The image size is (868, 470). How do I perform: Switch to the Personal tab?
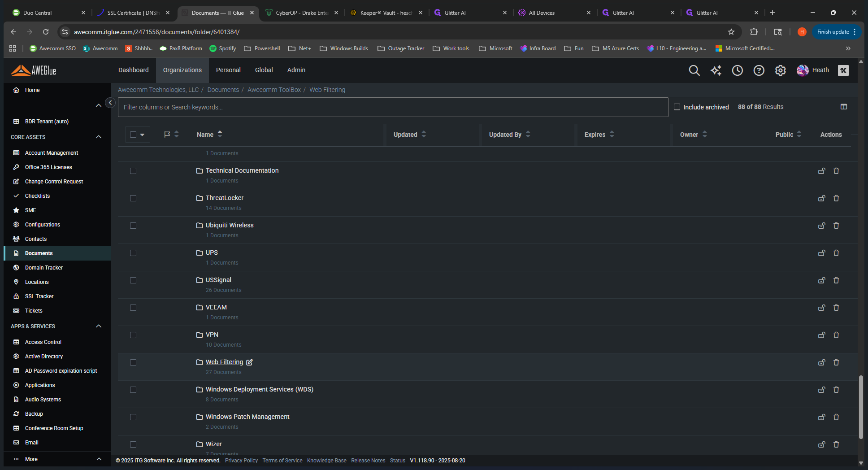point(228,70)
